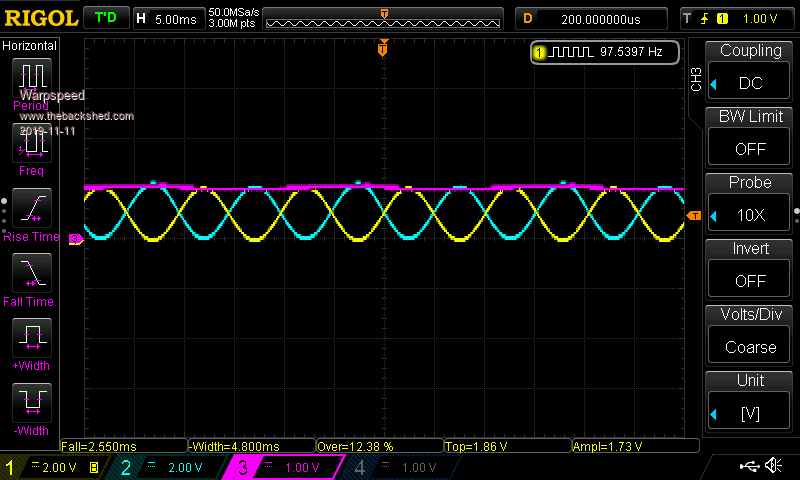
Task: Click the speaker sound icon
Action: coord(772,466)
